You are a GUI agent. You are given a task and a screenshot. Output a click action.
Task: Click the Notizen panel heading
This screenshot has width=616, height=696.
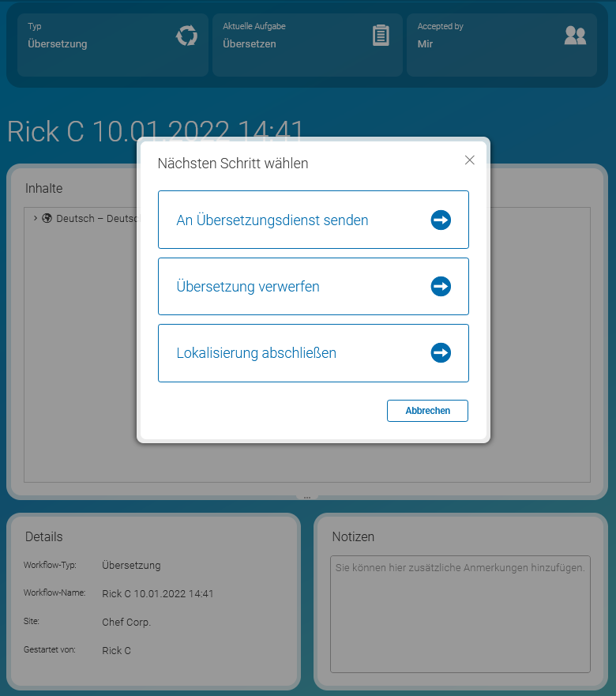[x=353, y=536]
